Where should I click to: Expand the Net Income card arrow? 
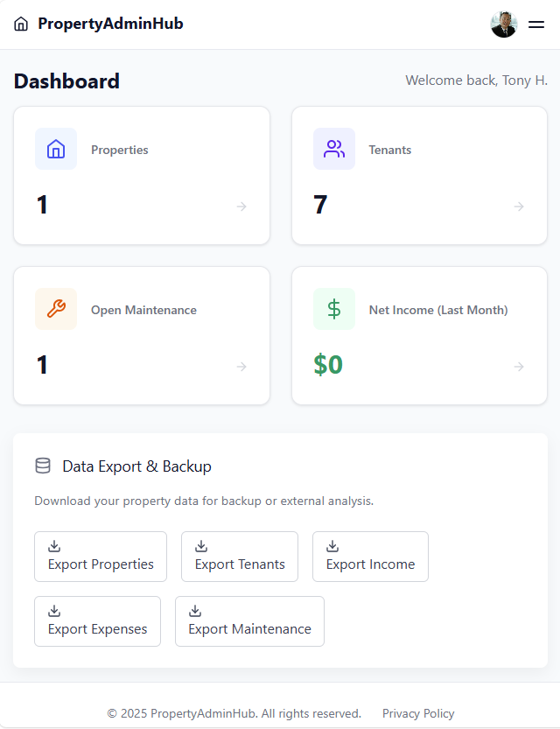(x=519, y=368)
